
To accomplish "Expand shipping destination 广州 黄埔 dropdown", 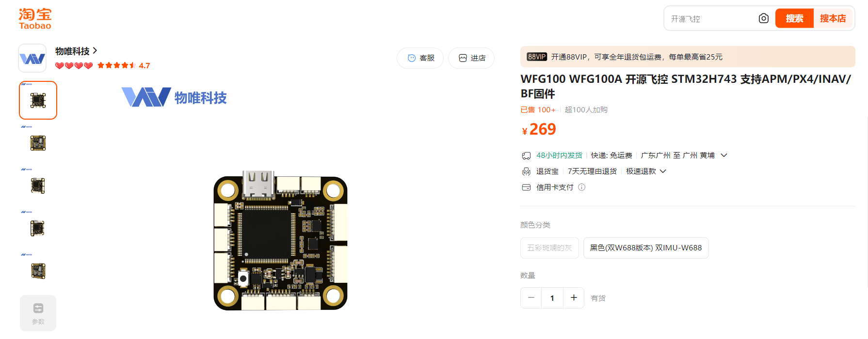I will click(724, 155).
